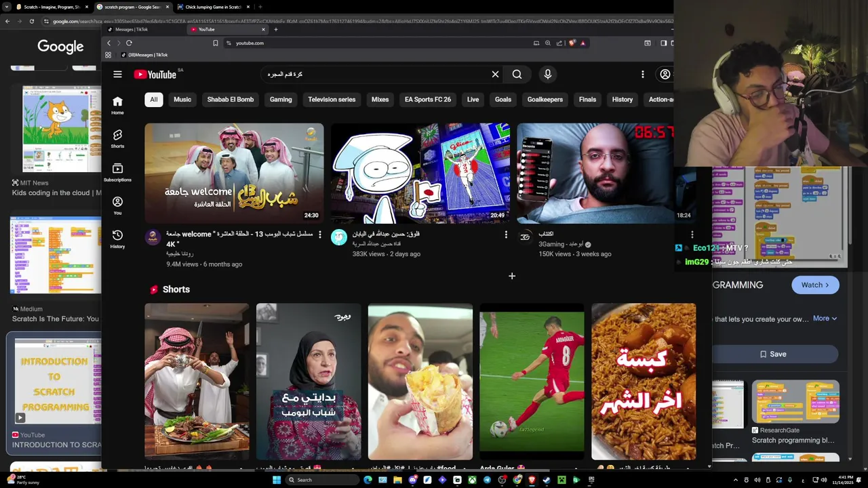868x488 pixels.
Task: Click the magnifier search button on YouTube
Action: pyautogui.click(x=517, y=75)
